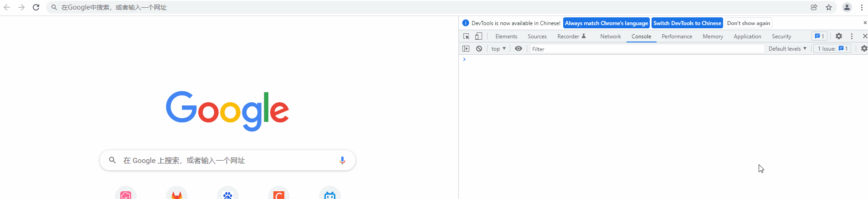
Task: Open DevTools customize three-dot menu
Action: click(852, 37)
